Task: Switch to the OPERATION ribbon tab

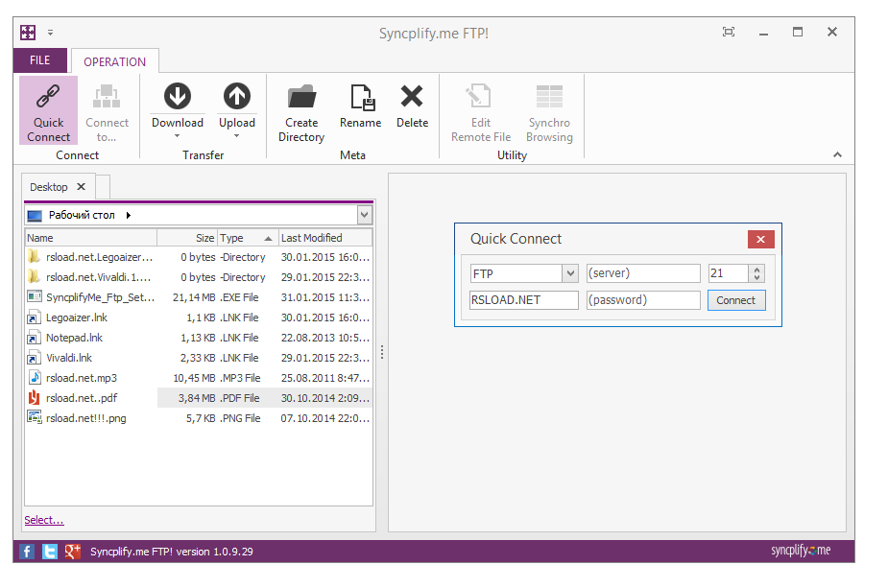Action: click(115, 61)
